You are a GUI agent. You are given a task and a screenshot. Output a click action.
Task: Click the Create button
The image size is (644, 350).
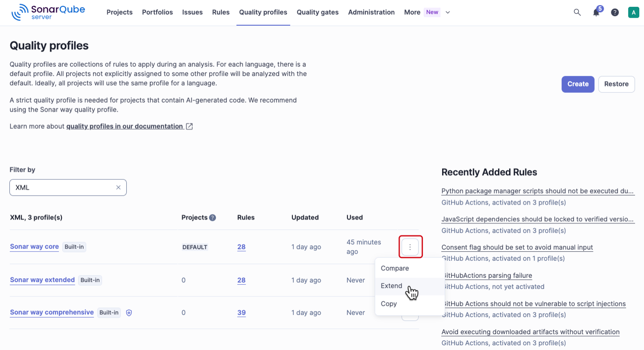pyautogui.click(x=578, y=84)
